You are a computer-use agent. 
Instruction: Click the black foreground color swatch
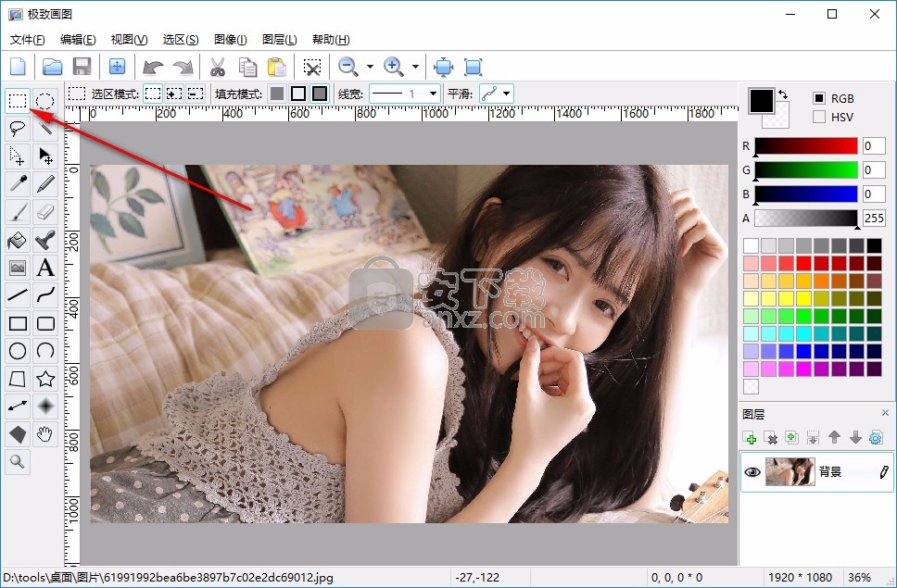[x=762, y=101]
